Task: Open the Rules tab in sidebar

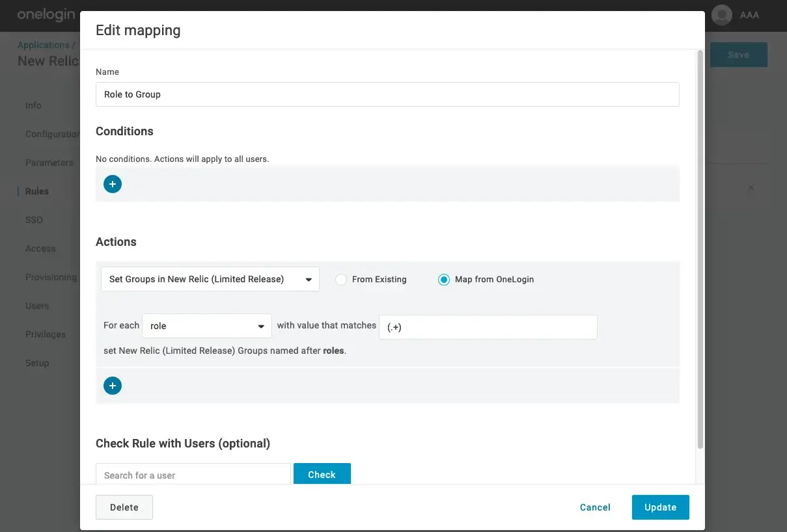Action: pyautogui.click(x=37, y=191)
